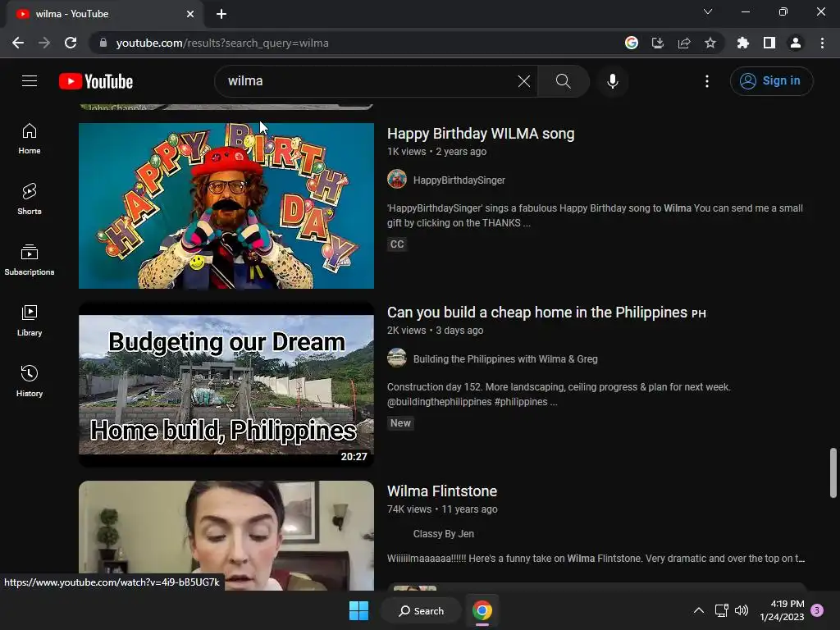This screenshot has width=840, height=630.
Task: Open a new browser tab
Action: 221,14
